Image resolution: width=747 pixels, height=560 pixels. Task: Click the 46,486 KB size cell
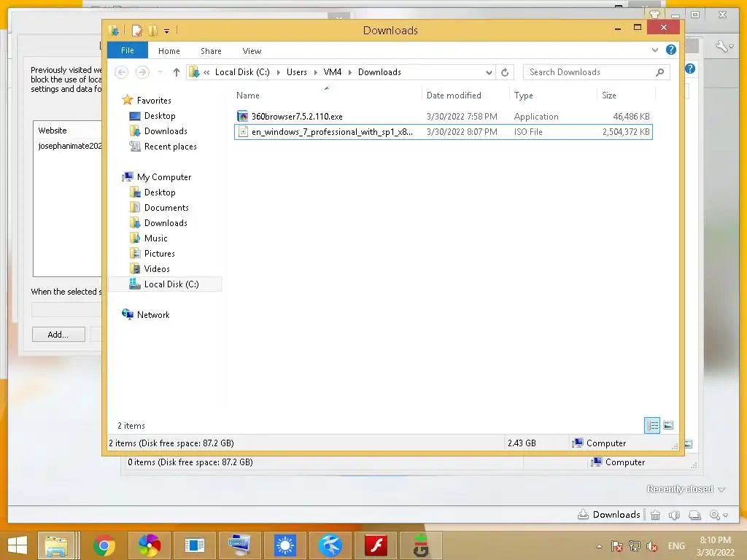click(631, 117)
